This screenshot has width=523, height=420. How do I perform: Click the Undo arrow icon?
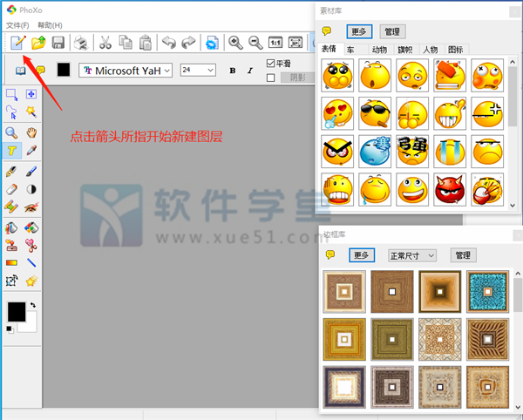click(168, 42)
